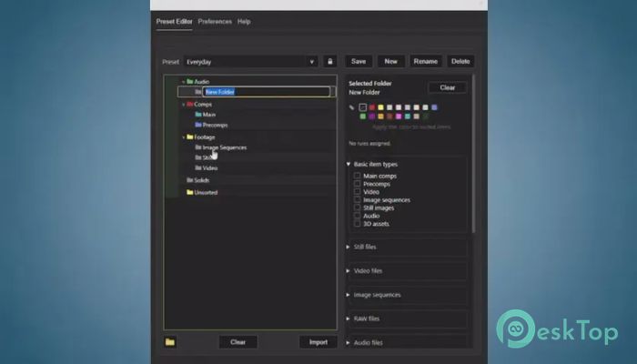The height and width of the screenshot is (364, 637).
Task: Check the Still images checkbox
Action: (x=357, y=207)
